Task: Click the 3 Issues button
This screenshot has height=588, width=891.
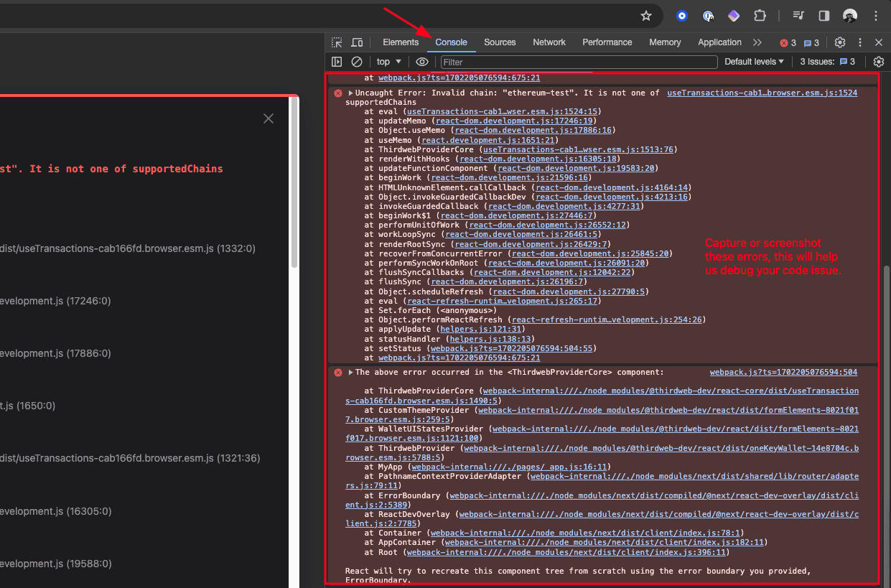Action: coord(827,62)
